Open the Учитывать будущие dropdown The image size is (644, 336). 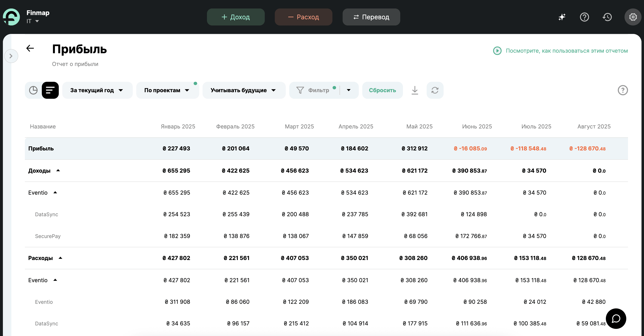[244, 90]
